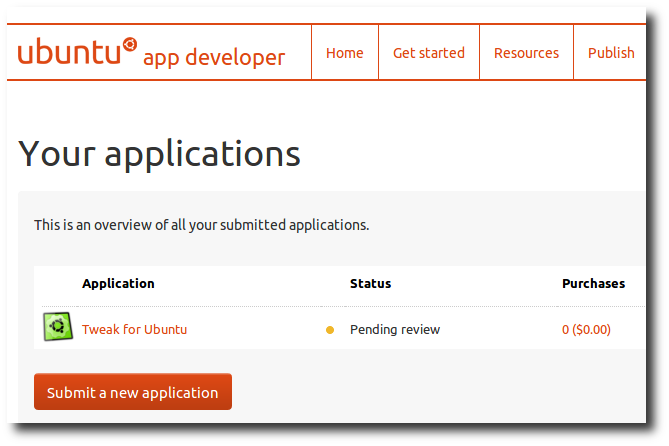Click the overview of submitted applications text
This screenshot has height=446, width=669.
(x=201, y=225)
